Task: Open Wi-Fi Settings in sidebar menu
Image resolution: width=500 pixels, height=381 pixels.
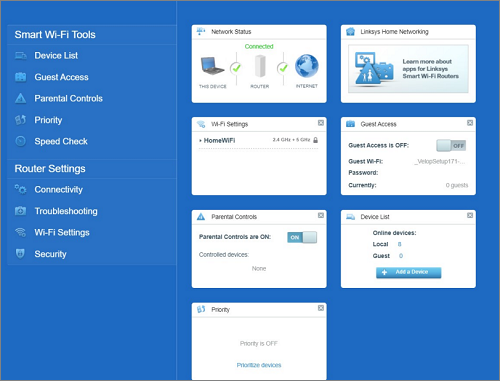Action: [62, 232]
